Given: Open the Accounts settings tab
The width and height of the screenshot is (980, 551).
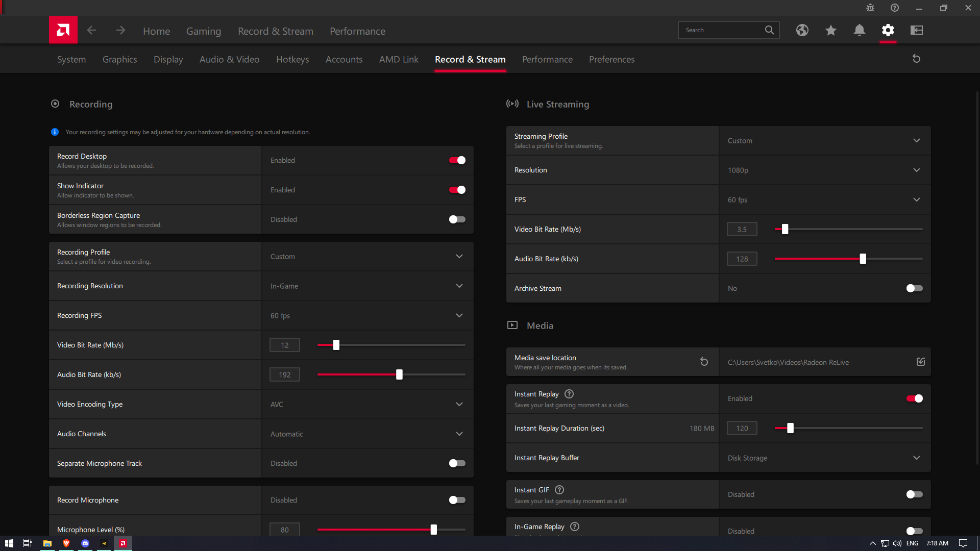Looking at the screenshot, I should (344, 59).
